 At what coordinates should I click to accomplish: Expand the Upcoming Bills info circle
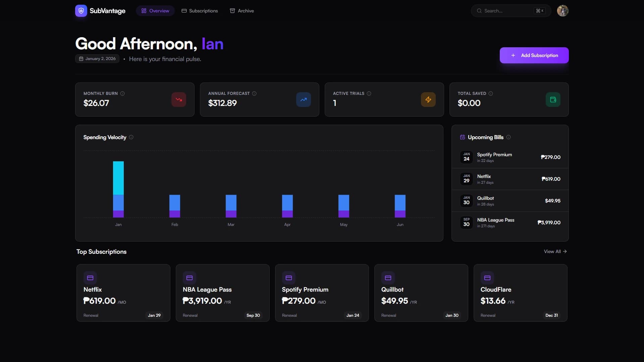point(508,137)
